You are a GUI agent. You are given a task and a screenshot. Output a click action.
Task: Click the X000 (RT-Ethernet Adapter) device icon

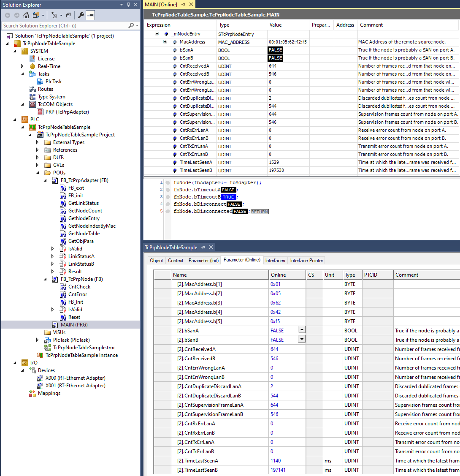pos(40,378)
